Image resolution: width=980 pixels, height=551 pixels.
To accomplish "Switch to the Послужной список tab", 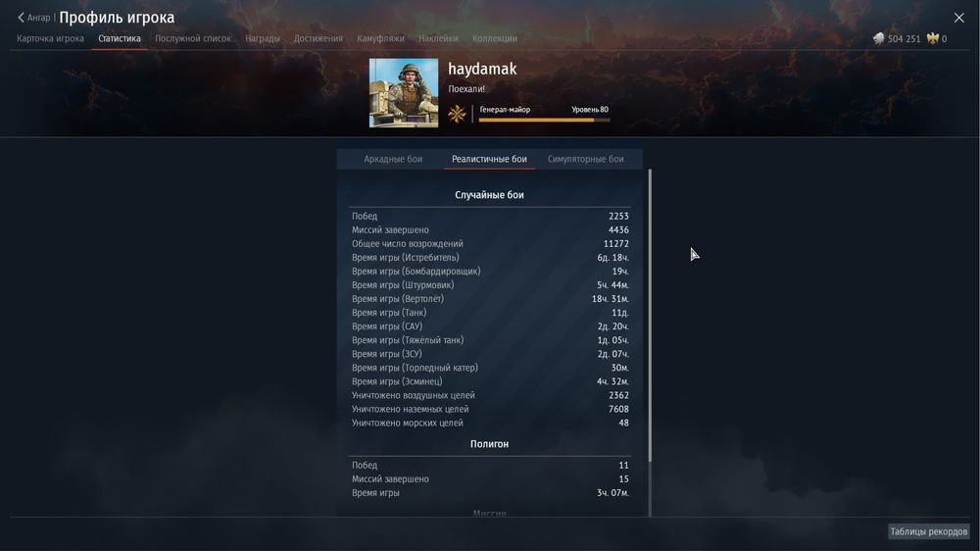I will point(192,39).
